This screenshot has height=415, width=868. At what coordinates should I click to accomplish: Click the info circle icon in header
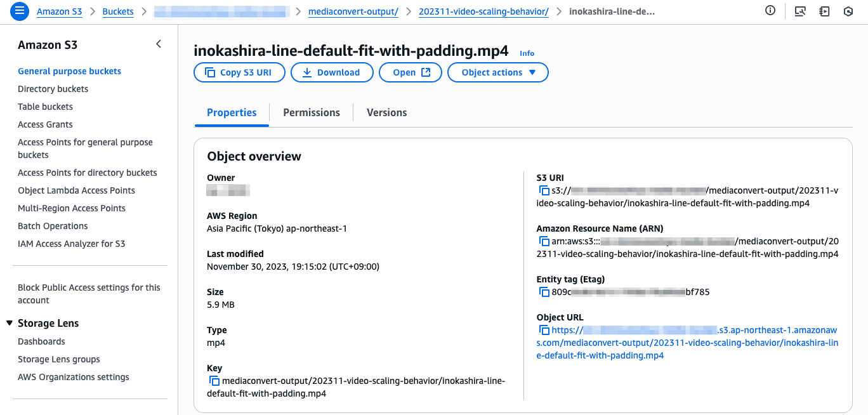pos(770,11)
